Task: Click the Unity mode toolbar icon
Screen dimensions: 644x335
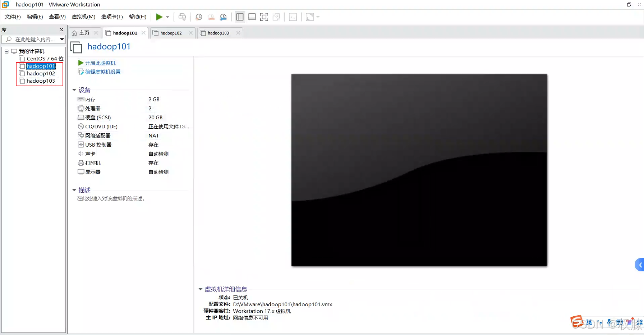Action: coord(276,17)
